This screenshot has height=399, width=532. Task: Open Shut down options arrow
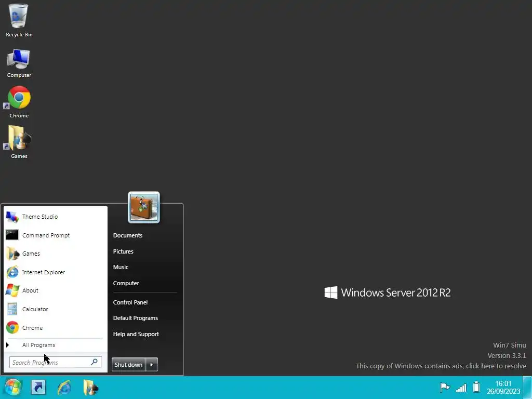point(152,365)
